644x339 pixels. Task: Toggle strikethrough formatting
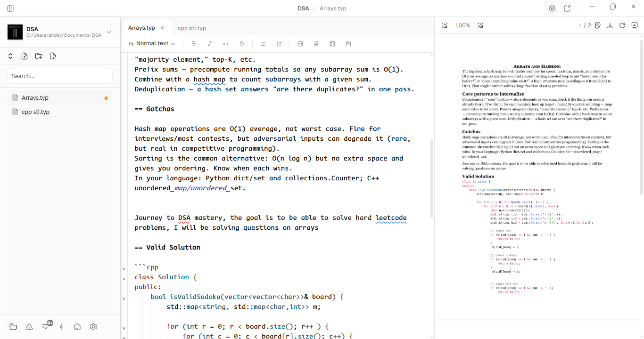click(242, 44)
